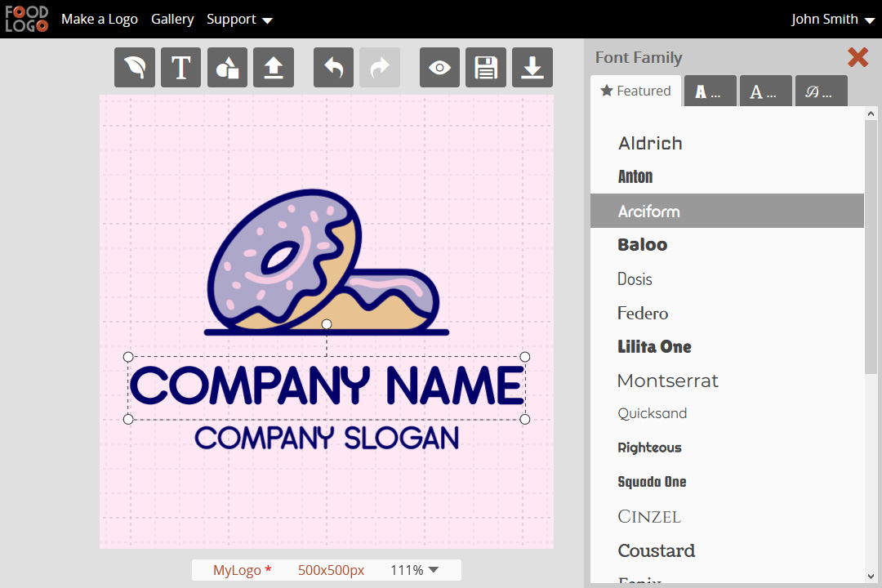Close the Font Family panel

click(x=857, y=58)
